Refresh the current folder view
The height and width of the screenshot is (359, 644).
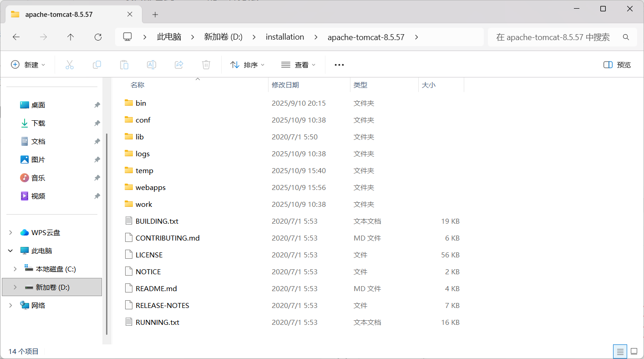point(98,37)
